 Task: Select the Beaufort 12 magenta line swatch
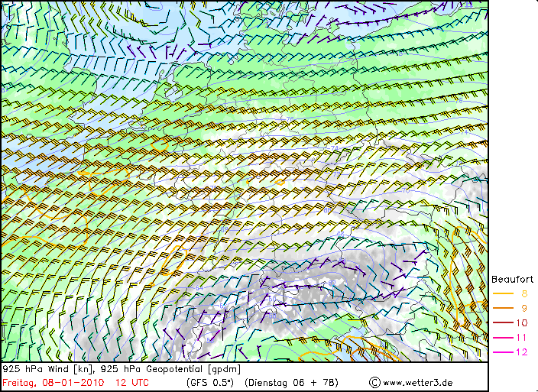[504, 352]
